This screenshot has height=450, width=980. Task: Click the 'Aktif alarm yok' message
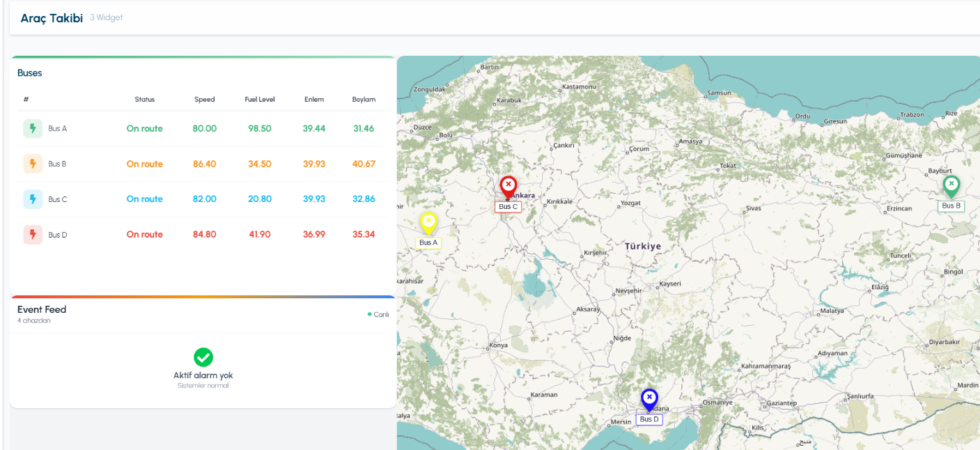[203, 375]
